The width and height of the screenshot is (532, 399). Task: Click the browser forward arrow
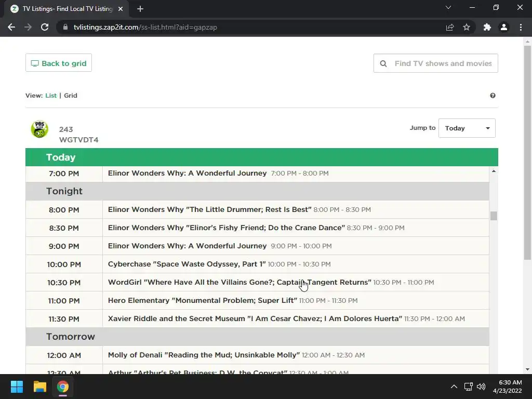tap(28, 27)
